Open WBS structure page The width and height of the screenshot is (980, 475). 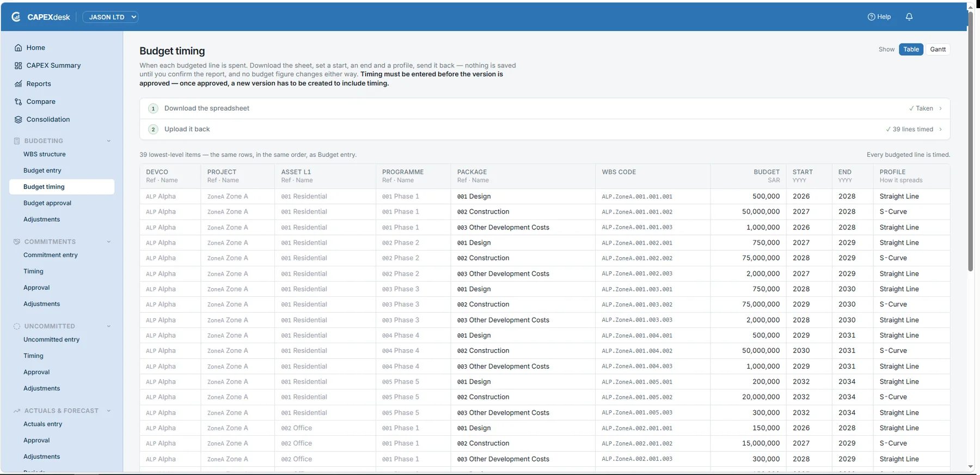44,155
